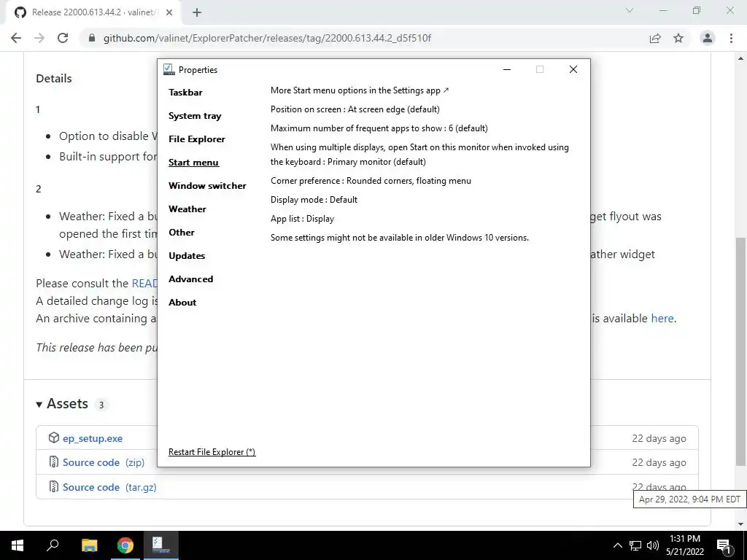
Task: View site information padlock icon
Action: pyautogui.click(x=92, y=38)
